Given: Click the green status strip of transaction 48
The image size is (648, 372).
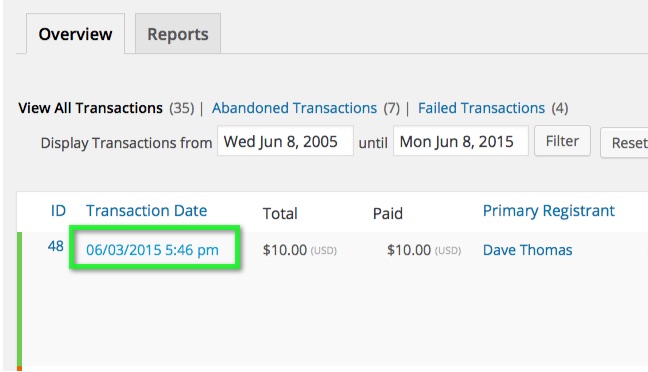Looking at the screenshot, I should tap(19, 299).
